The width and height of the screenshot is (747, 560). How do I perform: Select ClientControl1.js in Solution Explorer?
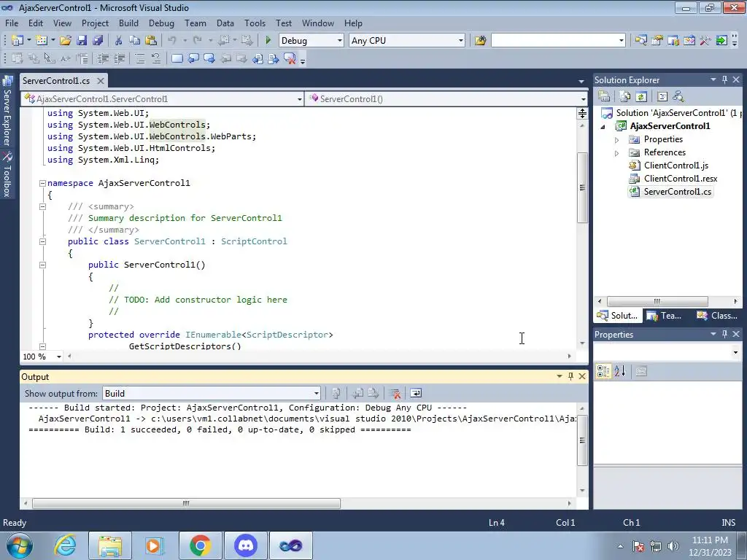pos(676,166)
